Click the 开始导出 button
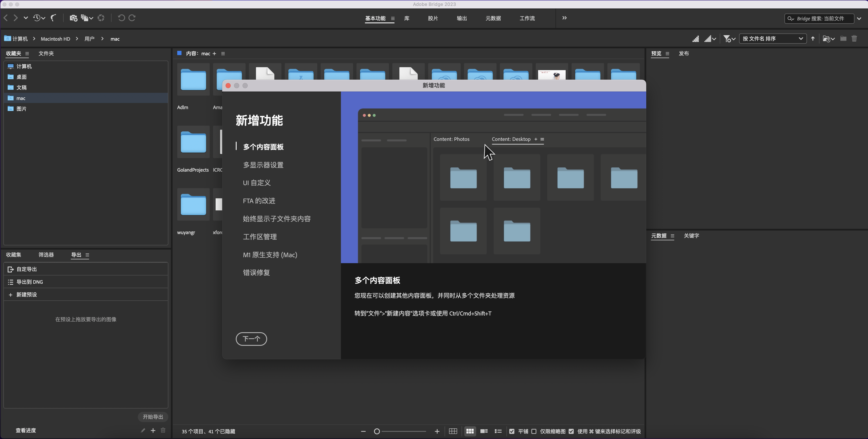 click(x=153, y=417)
